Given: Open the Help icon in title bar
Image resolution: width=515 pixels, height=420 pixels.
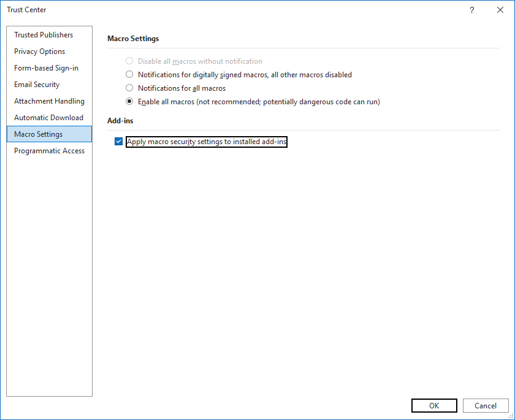Looking at the screenshot, I should pos(471,10).
